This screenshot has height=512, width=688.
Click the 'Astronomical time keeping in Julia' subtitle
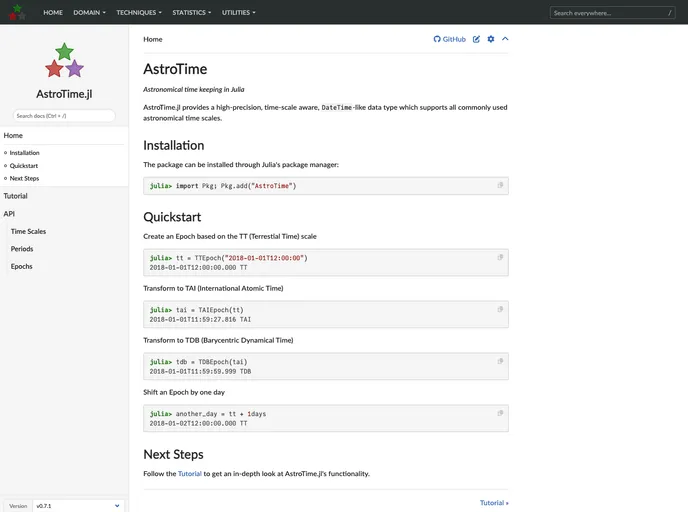pos(194,89)
